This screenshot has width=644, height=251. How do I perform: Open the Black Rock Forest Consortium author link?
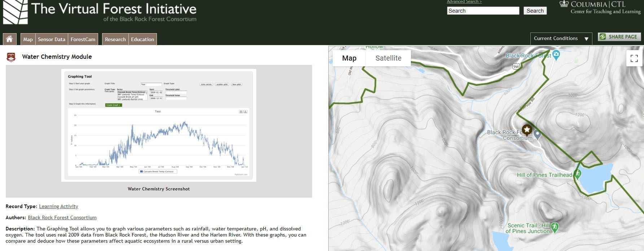(62, 217)
